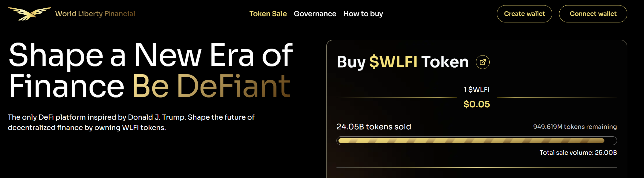Click the gold $WLFI word in the card heading
The width and height of the screenshot is (644, 178).
[x=393, y=62]
